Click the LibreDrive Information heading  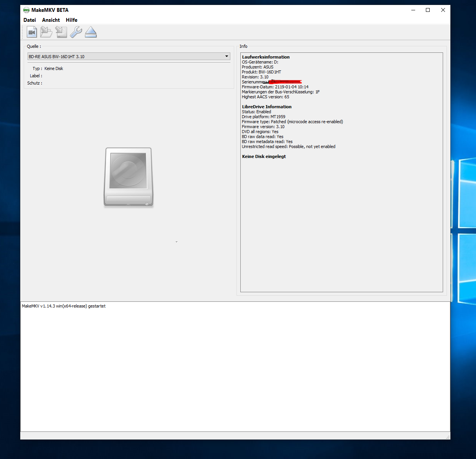267,107
